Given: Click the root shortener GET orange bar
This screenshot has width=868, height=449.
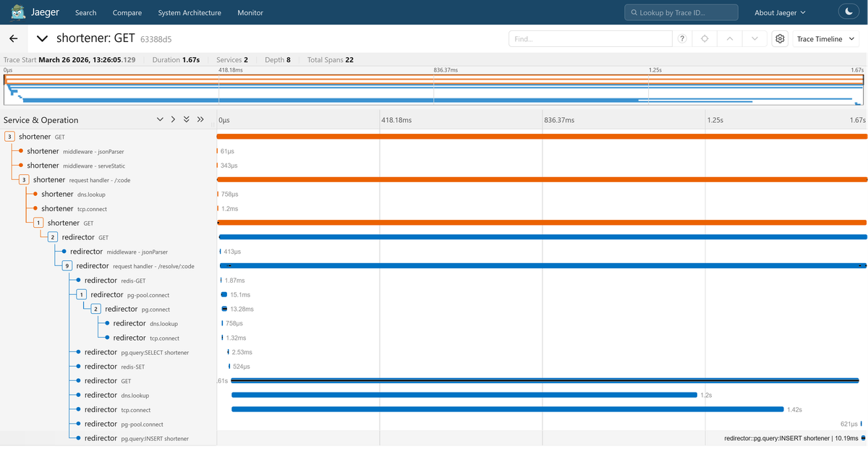Looking at the screenshot, I should click(542, 137).
